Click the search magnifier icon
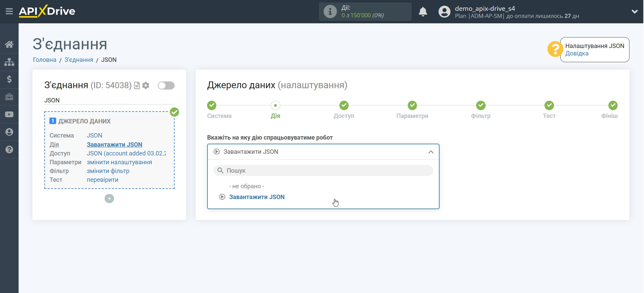The width and height of the screenshot is (644, 293). (x=220, y=171)
